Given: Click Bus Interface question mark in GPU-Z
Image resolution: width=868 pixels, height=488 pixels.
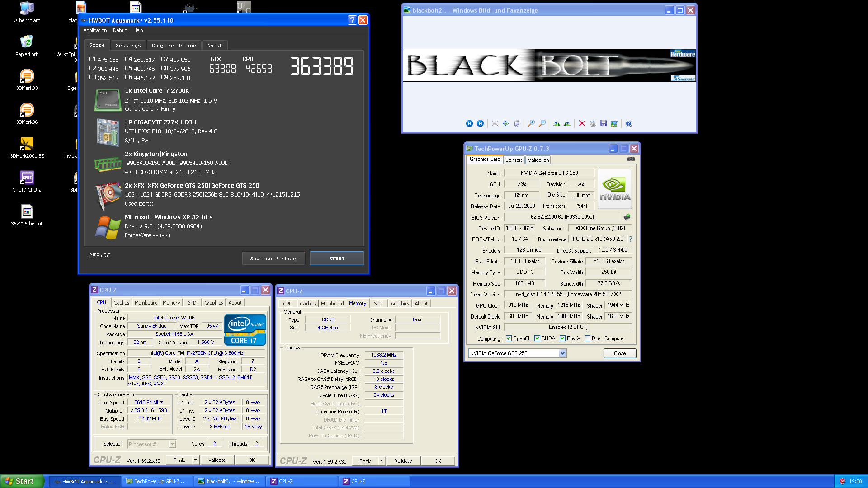Looking at the screenshot, I should pos(631,239).
